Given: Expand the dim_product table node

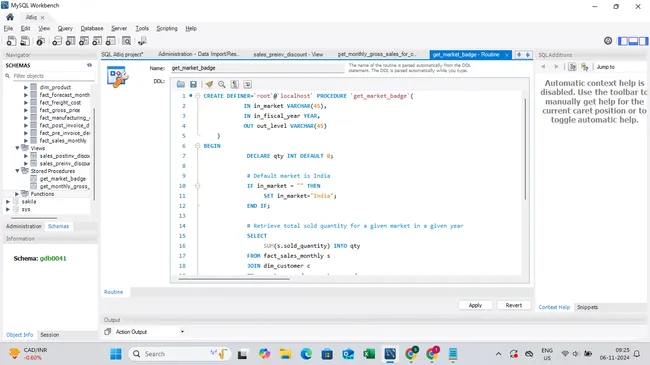Looking at the screenshot, I should click(x=26, y=87).
